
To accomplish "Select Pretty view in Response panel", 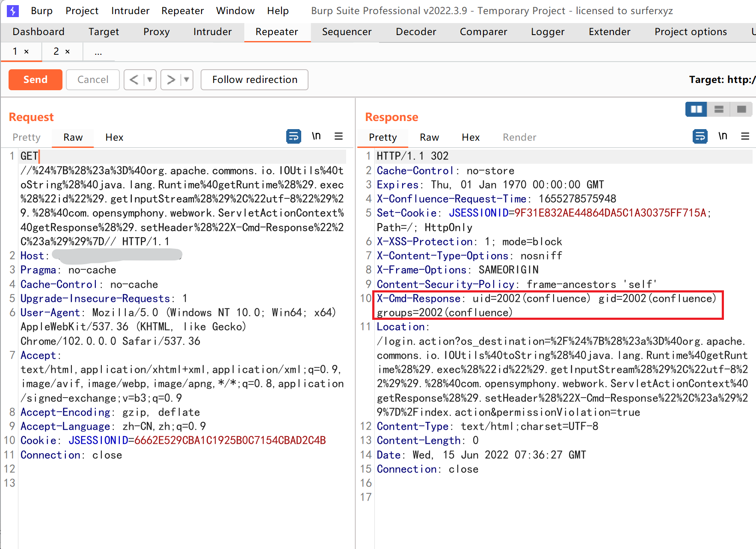I will pyautogui.click(x=383, y=137).
